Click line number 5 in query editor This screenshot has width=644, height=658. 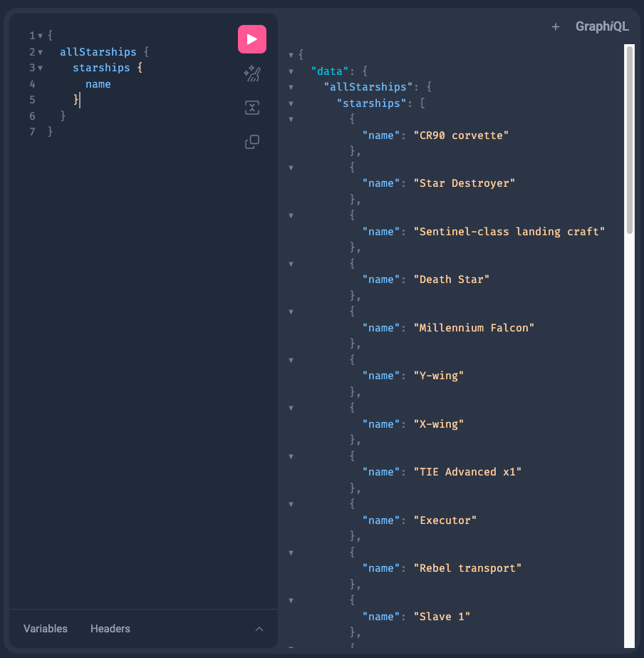coord(32,100)
